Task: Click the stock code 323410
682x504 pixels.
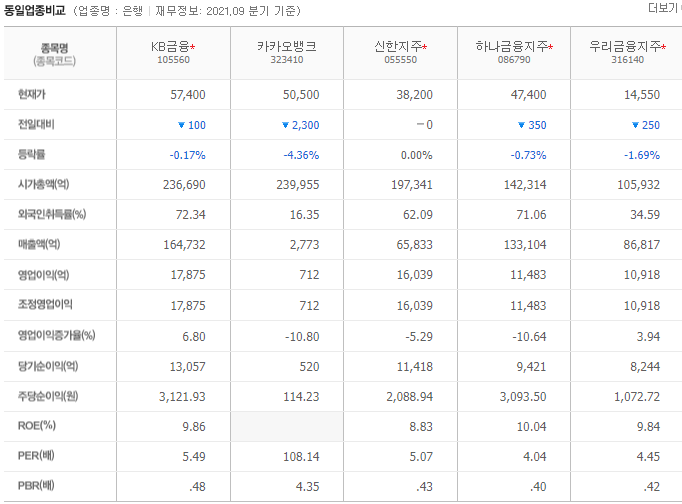Action: point(287,60)
